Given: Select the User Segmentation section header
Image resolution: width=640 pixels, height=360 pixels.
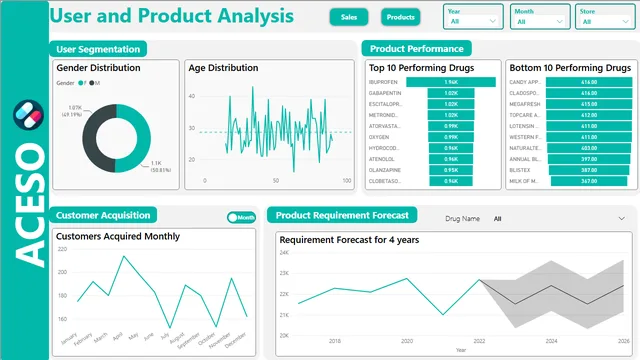Looking at the screenshot, I should (x=98, y=49).
